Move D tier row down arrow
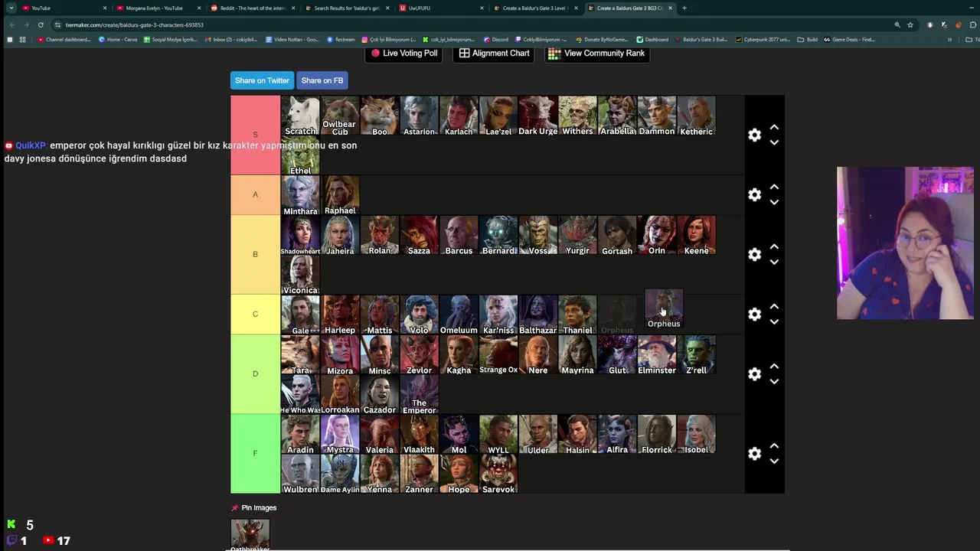The width and height of the screenshot is (980, 551). [774, 381]
